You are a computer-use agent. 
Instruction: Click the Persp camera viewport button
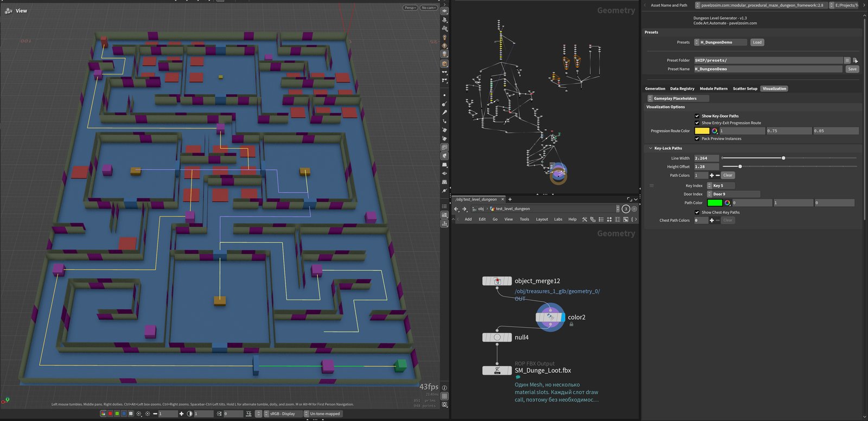tap(410, 8)
